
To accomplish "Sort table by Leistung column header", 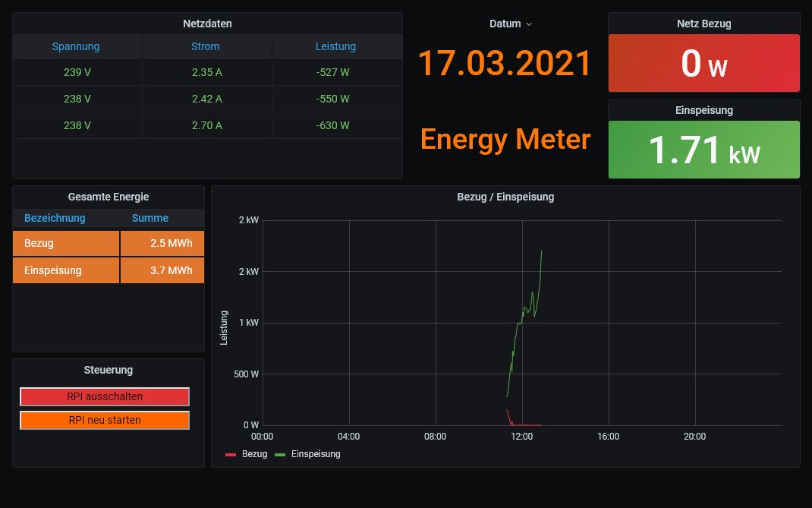I will (335, 46).
